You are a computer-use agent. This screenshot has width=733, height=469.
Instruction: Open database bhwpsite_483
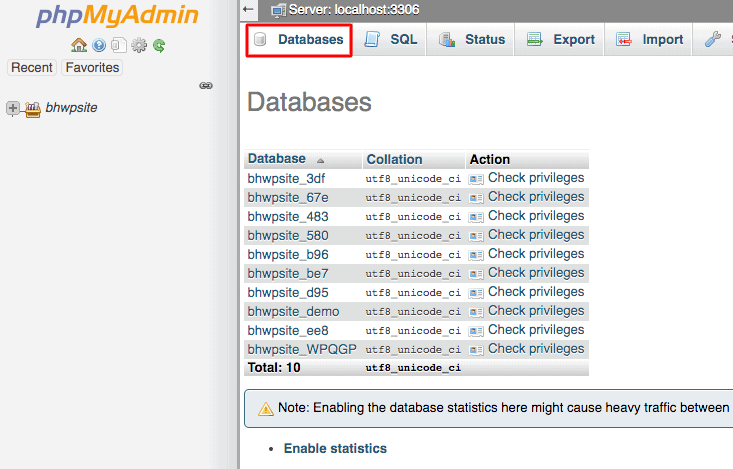tap(288, 217)
